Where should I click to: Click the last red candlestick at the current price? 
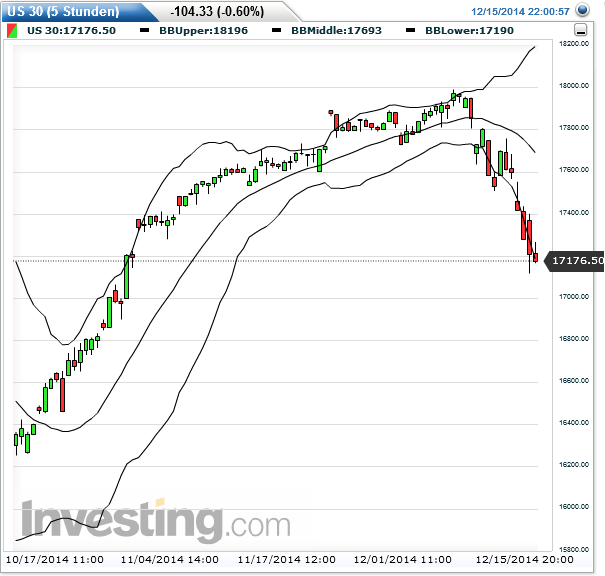tap(536, 257)
